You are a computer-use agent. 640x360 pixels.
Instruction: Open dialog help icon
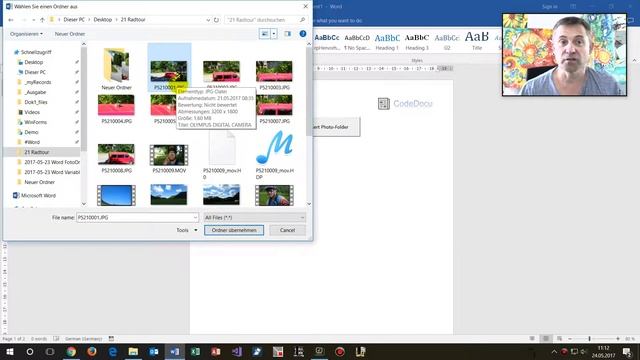click(303, 34)
